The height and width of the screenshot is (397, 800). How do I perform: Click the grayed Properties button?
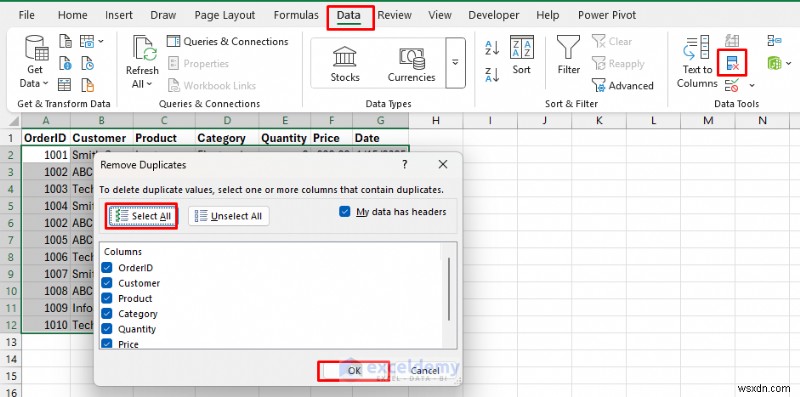[198, 63]
